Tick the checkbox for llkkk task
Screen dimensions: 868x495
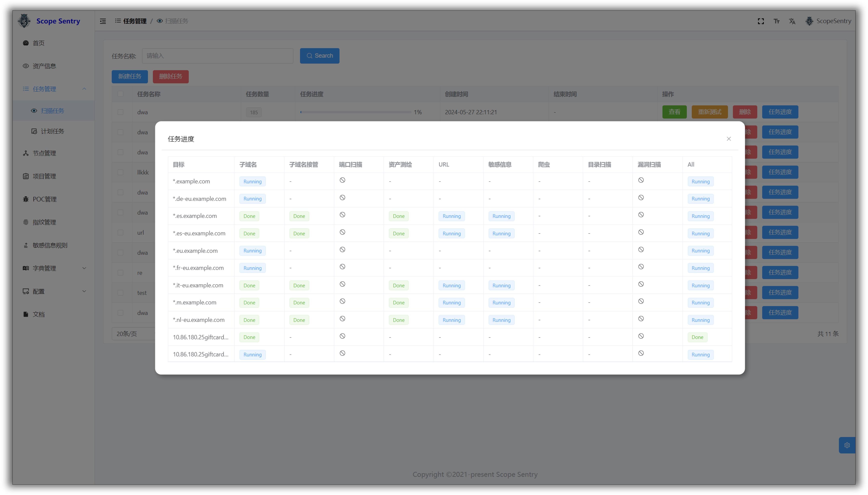click(x=120, y=172)
